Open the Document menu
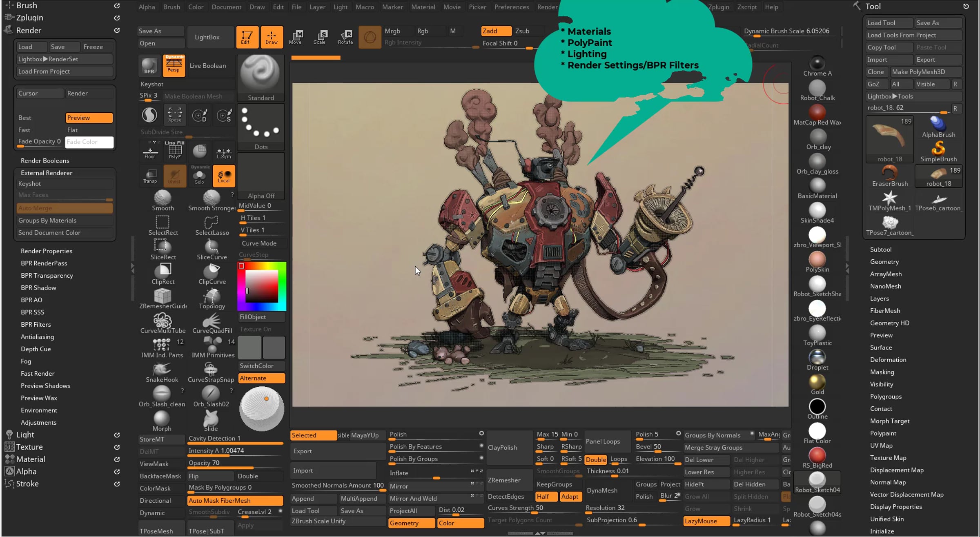Viewport: 980px width, 537px height. pyautogui.click(x=227, y=7)
